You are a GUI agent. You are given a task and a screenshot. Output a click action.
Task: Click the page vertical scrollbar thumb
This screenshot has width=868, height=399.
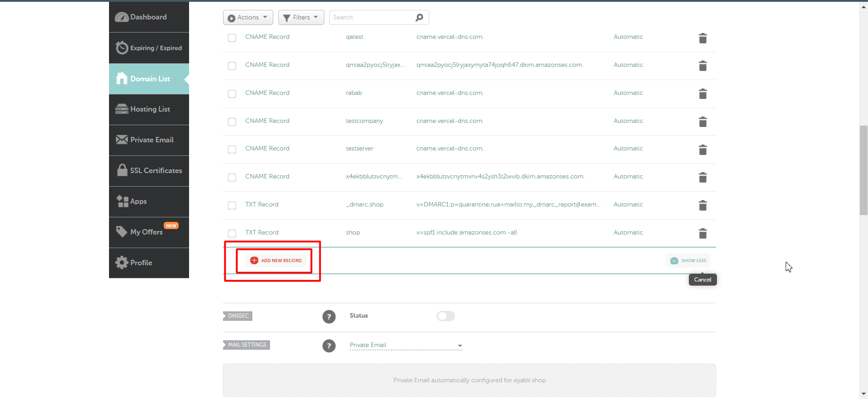click(x=863, y=170)
